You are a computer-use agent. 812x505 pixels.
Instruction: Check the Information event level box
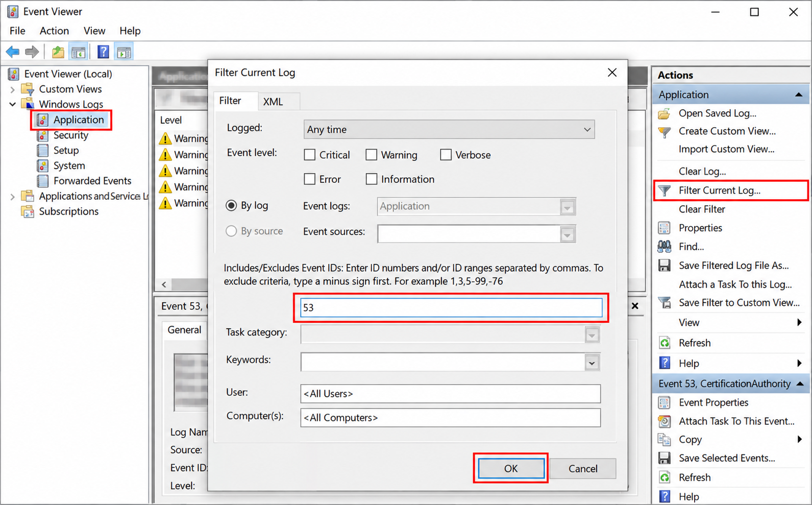point(372,179)
